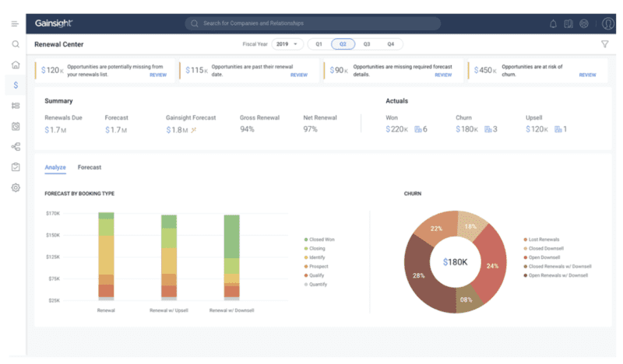Viewport: 623px width, 364px height.
Task: Open the settings gear in the sidebar
Action: coord(15,187)
